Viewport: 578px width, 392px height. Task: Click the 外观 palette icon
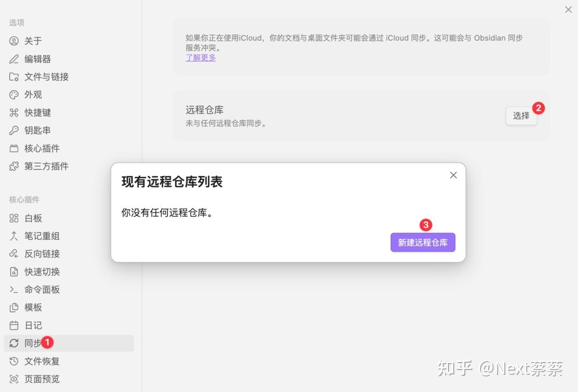(14, 95)
